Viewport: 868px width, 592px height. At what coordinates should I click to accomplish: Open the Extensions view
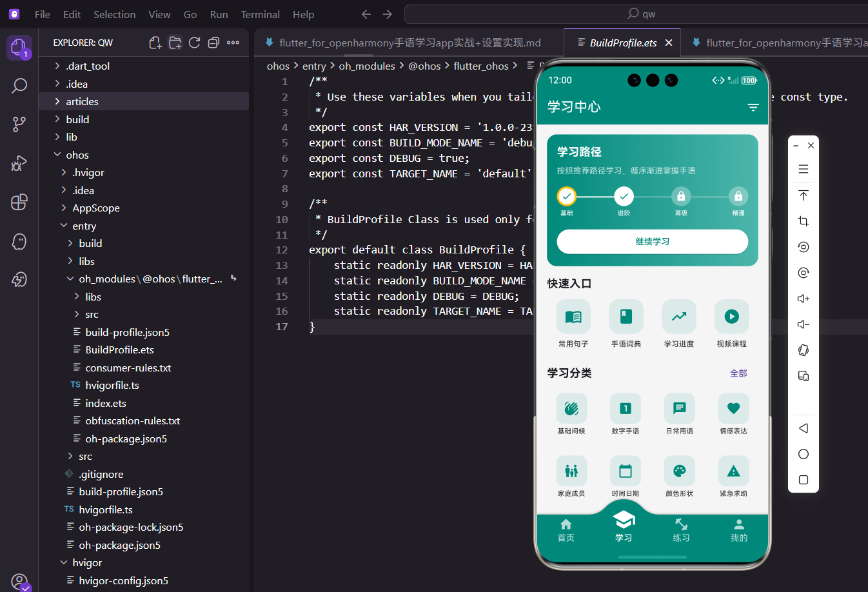(x=19, y=202)
